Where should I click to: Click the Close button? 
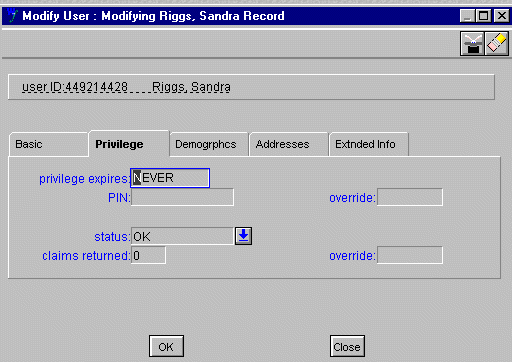coord(347,347)
